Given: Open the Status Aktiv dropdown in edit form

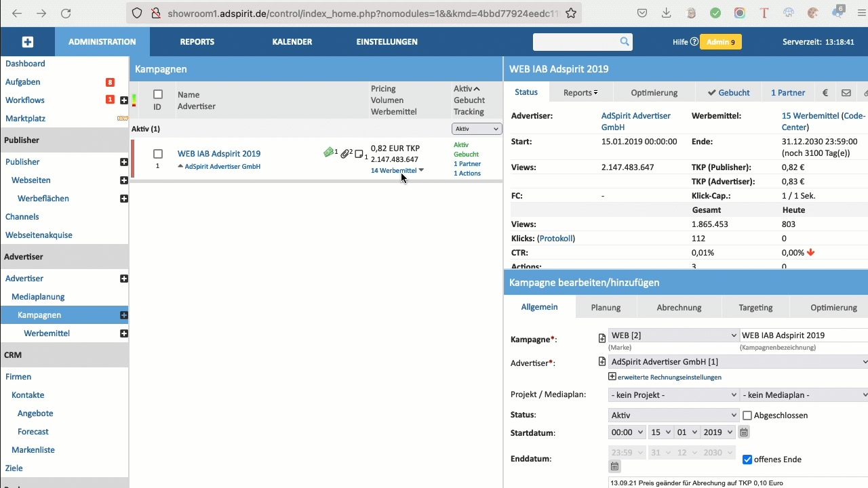Looking at the screenshot, I should tap(674, 415).
